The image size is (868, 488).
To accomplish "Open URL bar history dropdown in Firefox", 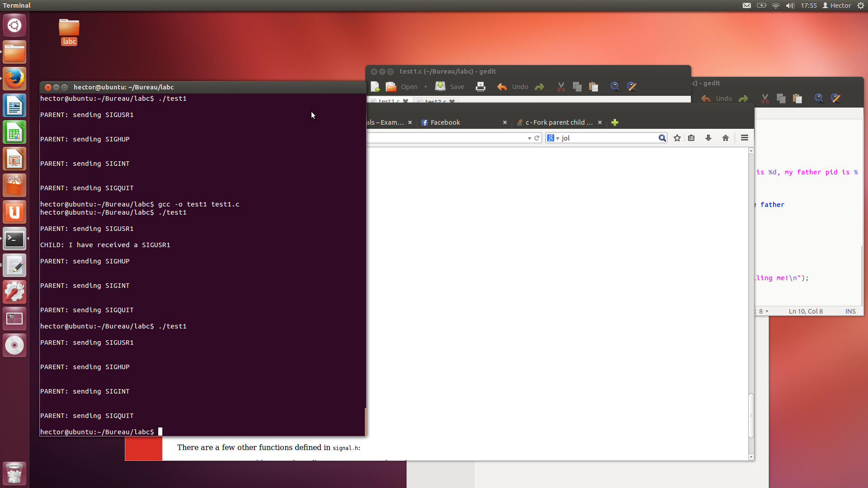I will tap(529, 138).
